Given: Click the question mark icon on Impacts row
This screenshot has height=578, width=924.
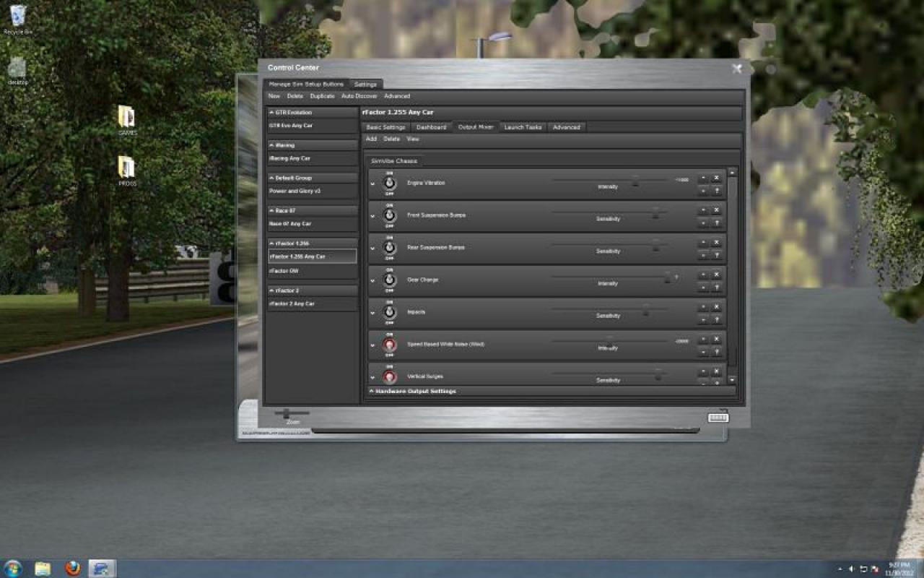Looking at the screenshot, I should point(716,320).
